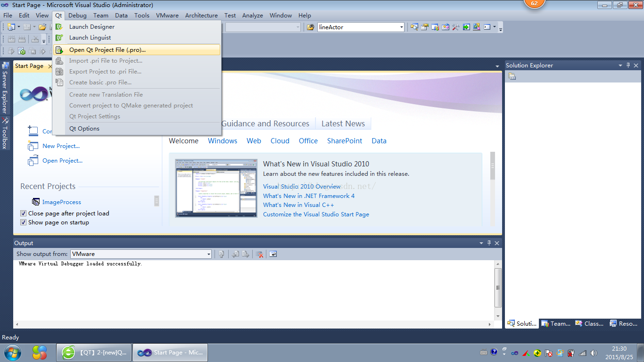Clear all output with the red X icon
The width and height of the screenshot is (644, 362).
pyautogui.click(x=259, y=254)
